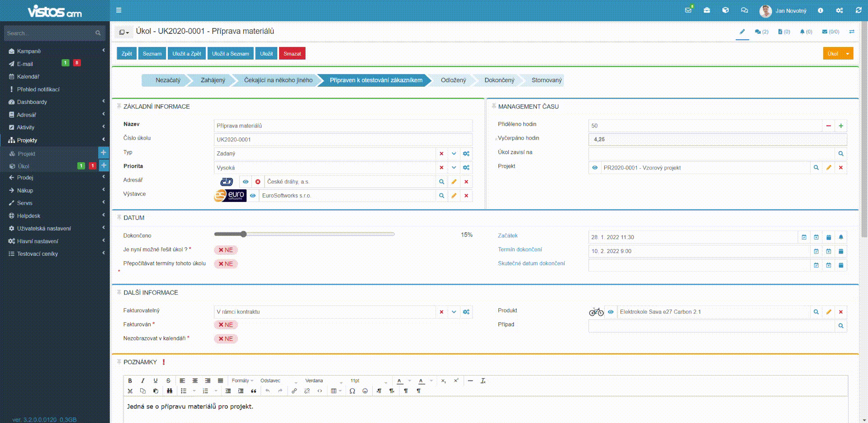
Task: Click the pencil edit icon for Projekt field
Action: click(x=829, y=168)
